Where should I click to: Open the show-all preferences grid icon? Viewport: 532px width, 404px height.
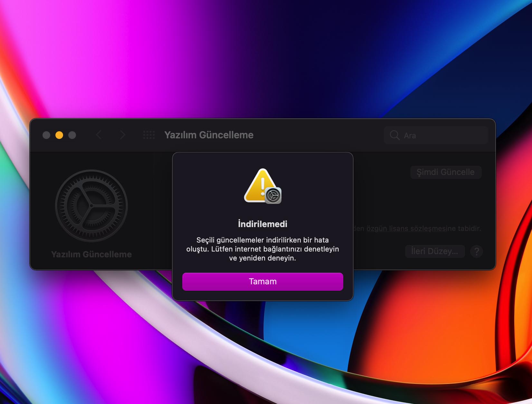tap(149, 135)
